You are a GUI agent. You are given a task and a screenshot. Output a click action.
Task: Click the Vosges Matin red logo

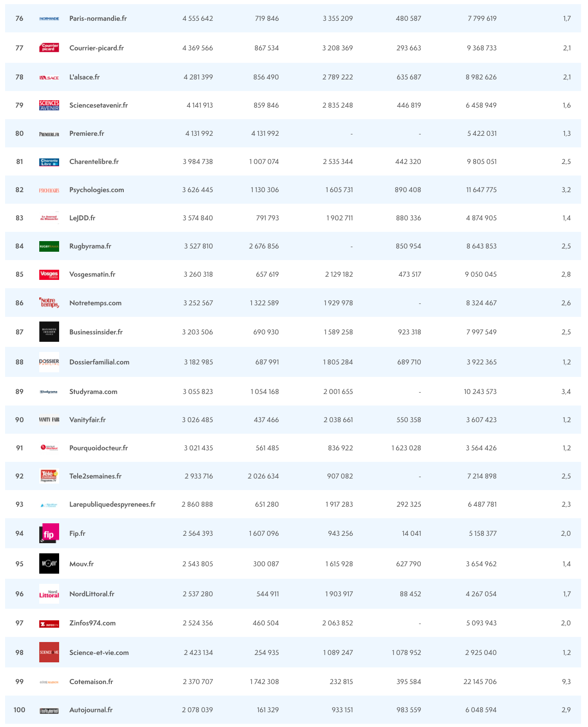pos(49,275)
